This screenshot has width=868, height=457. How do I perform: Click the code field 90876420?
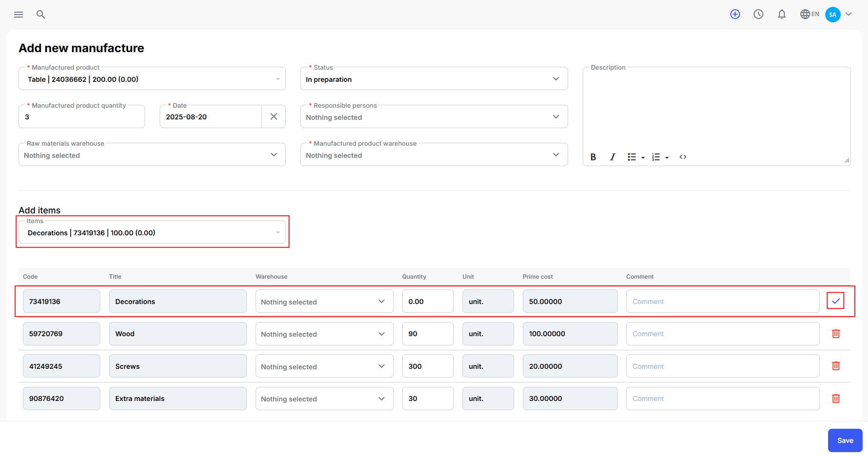(x=61, y=399)
